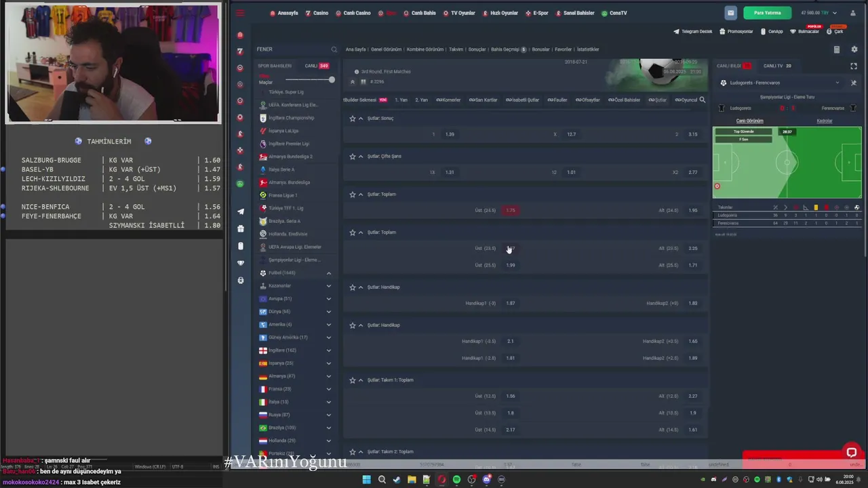The image size is (868, 488).
Task: Select Alt (24.5) odds 1.95
Action: pos(692,210)
